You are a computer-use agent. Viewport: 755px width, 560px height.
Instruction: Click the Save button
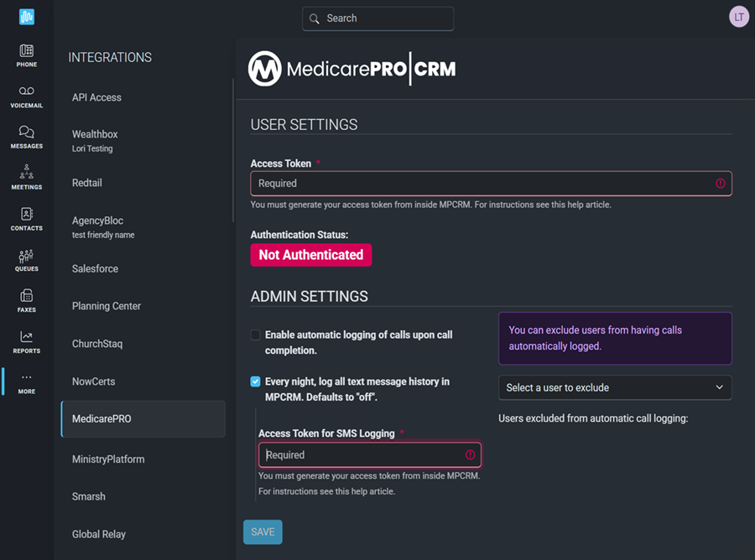[263, 532]
